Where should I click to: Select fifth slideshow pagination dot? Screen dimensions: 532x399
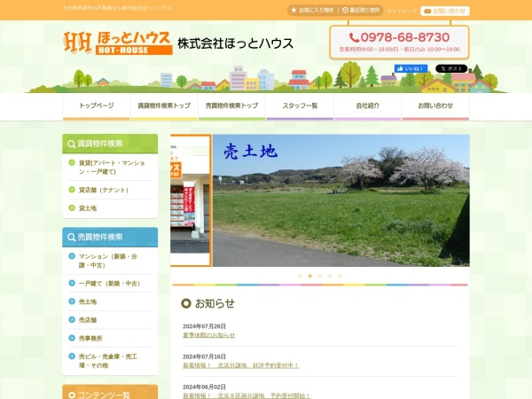[340, 276]
